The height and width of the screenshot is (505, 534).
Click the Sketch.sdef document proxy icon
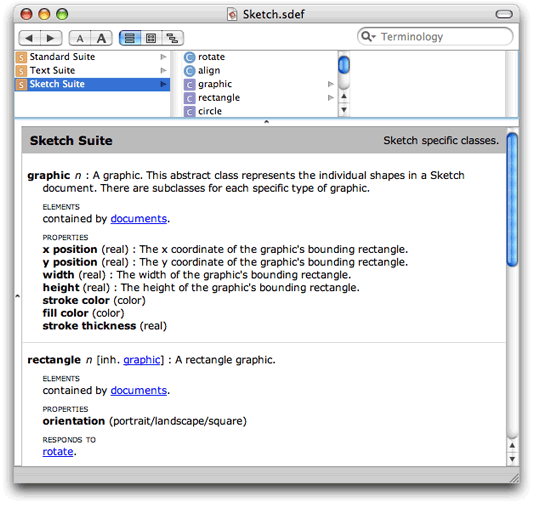coord(232,14)
